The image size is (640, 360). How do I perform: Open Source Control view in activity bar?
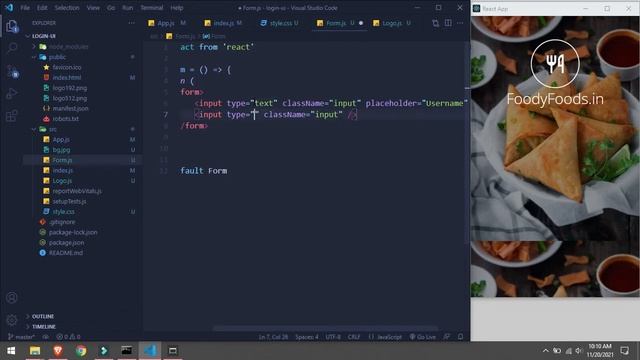click(12, 72)
